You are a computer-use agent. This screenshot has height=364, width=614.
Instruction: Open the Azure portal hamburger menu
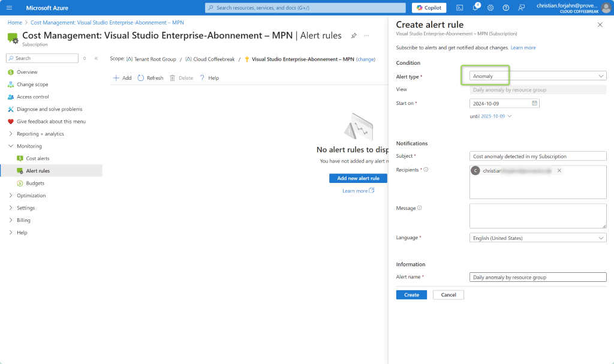tap(9, 8)
